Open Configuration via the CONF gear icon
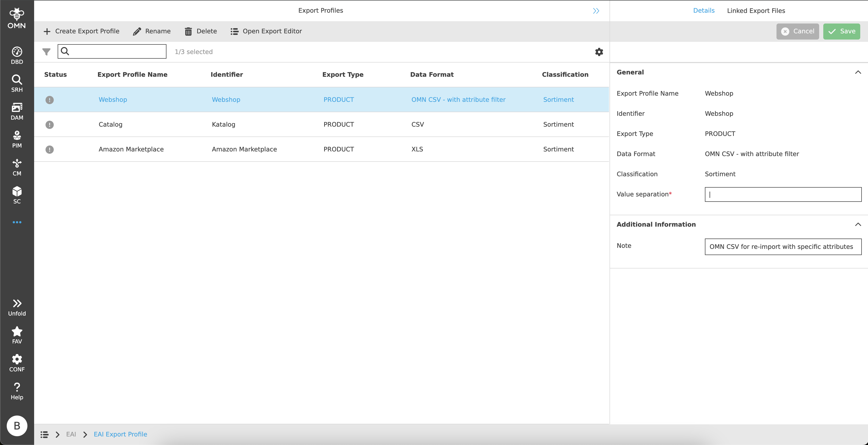This screenshot has height=445, width=868. coord(17,363)
